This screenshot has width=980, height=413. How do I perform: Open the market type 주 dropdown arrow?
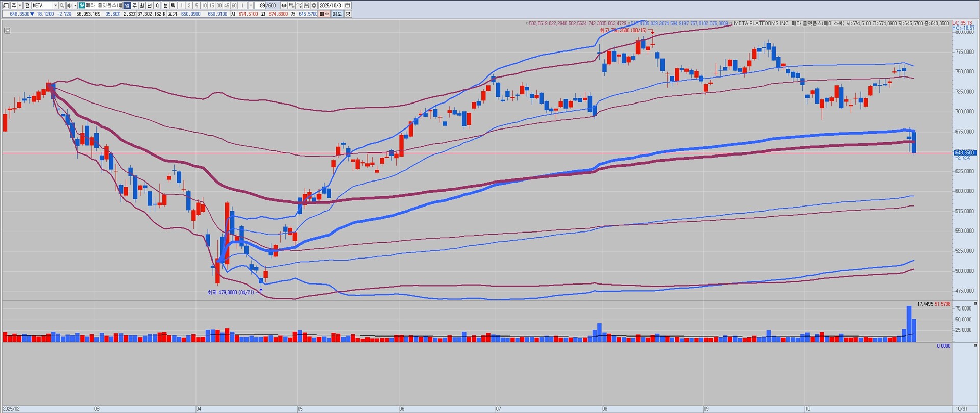[20, 5]
